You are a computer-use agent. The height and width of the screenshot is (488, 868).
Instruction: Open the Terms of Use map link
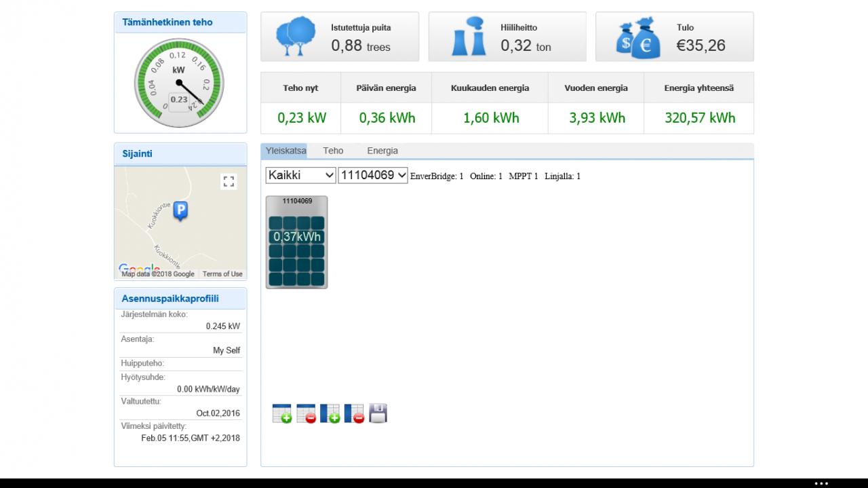[x=222, y=274]
